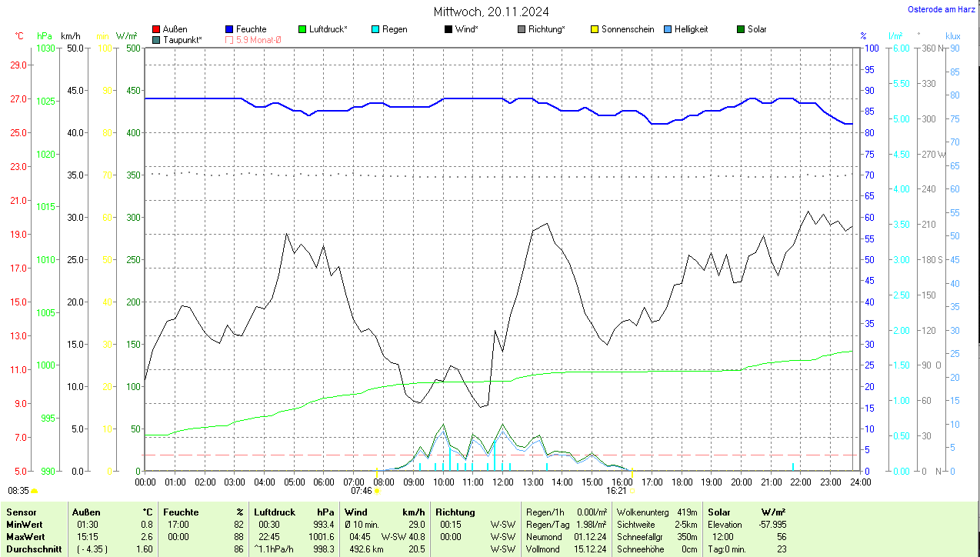Click the 12:00 label on time axis

click(x=502, y=482)
